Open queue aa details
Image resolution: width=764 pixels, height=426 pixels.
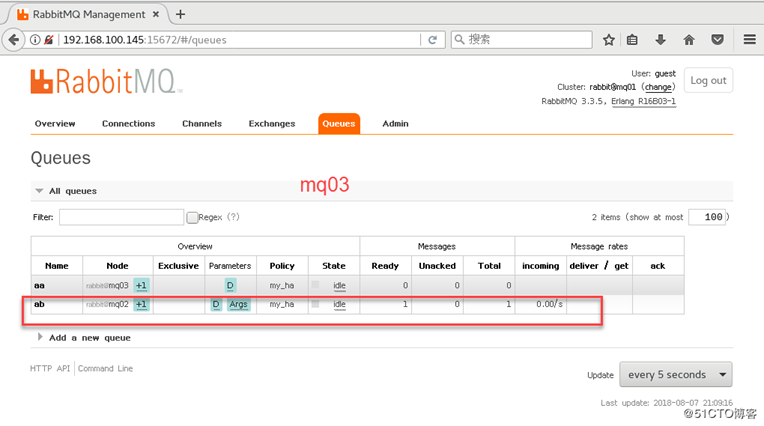click(x=39, y=286)
